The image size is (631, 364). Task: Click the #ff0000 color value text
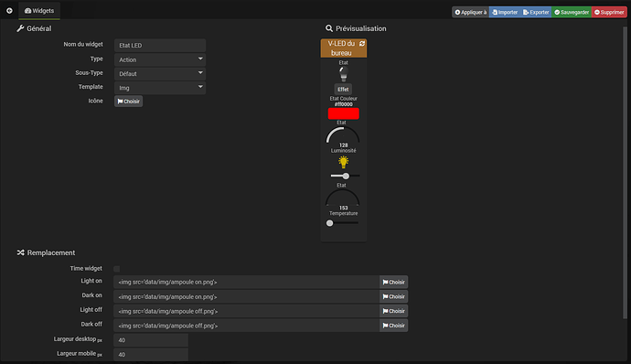coord(343,104)
